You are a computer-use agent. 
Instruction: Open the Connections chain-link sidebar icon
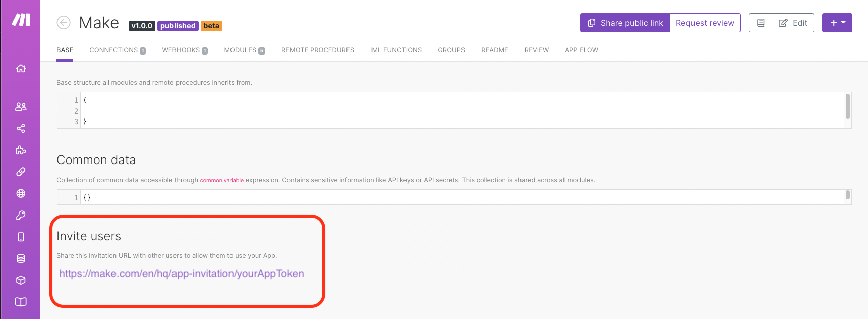pyautogui.click(x=21, y=172)
